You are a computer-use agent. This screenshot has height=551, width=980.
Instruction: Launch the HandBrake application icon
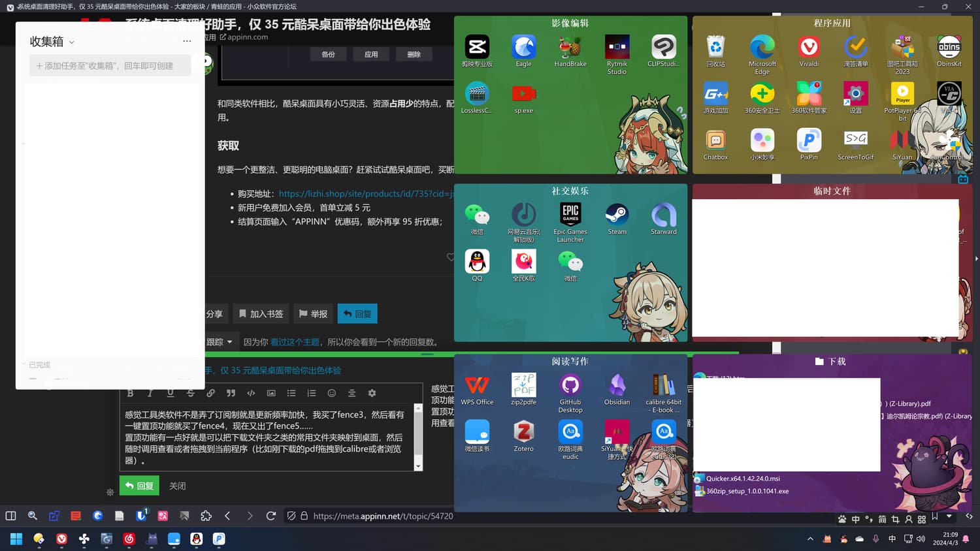570,48
